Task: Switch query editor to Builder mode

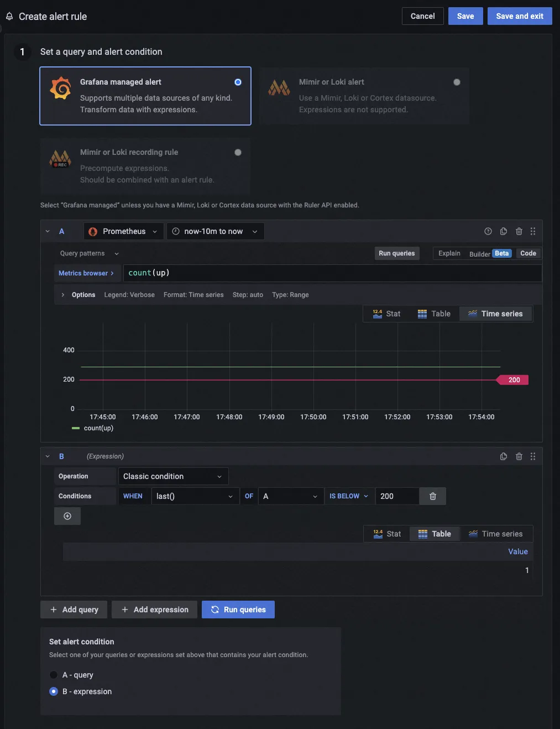Action: pyautogui.click(x=490, y=253)
